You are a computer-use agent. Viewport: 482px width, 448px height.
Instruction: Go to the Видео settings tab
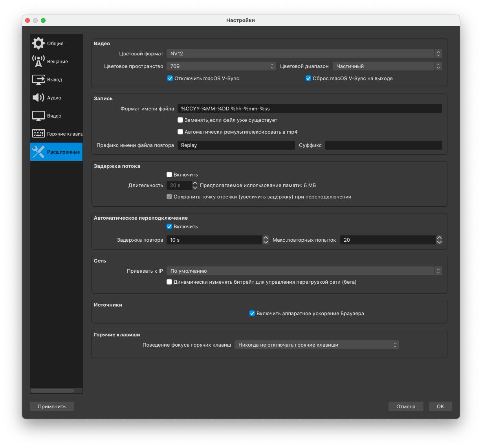[56, 116]
